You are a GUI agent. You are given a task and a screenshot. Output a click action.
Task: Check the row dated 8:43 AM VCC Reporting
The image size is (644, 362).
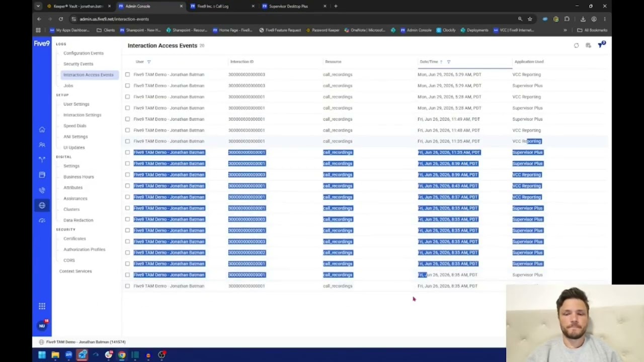tap(127, 186)
